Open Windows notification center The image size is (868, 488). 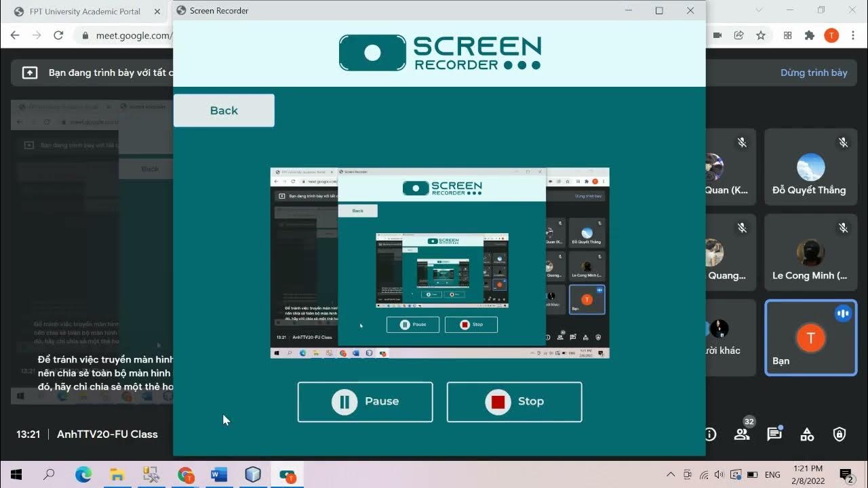(x=846, y=474)
